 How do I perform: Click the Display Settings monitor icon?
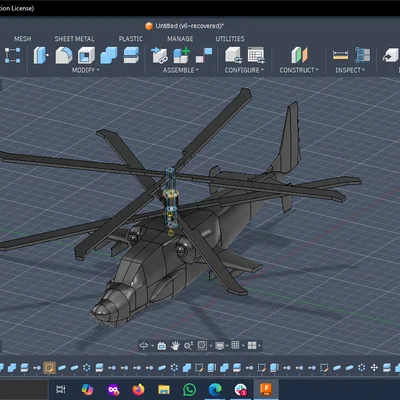click(x=220, y=346)
